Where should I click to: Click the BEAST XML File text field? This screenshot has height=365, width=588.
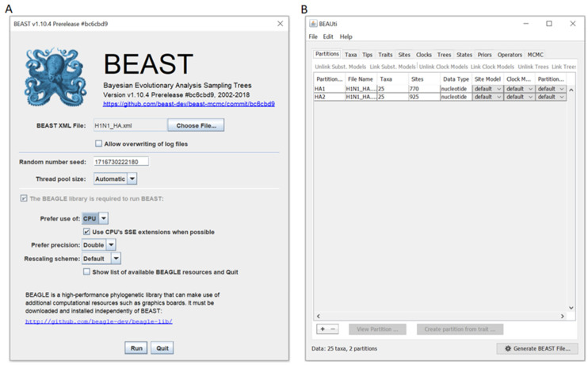tap(130, 125)
